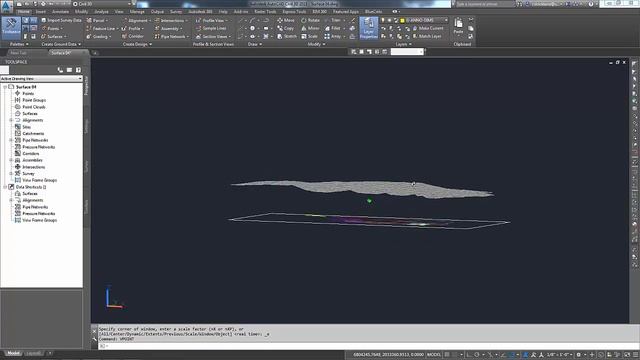
Task: Open the Grading dropdown in the ribbon
Action: coord(98,36)
